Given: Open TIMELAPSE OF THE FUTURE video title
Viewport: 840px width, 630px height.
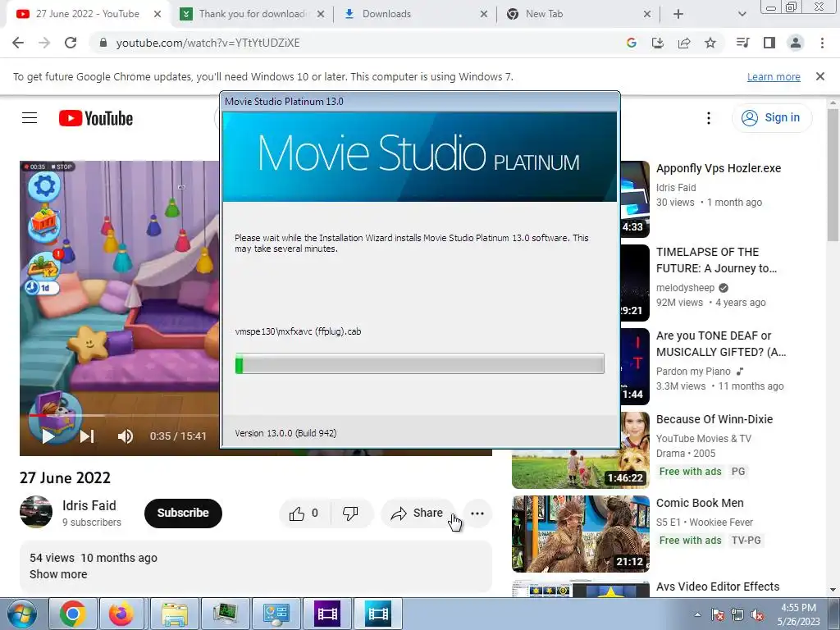Looking at the screenshot, I should pos(716,260).
